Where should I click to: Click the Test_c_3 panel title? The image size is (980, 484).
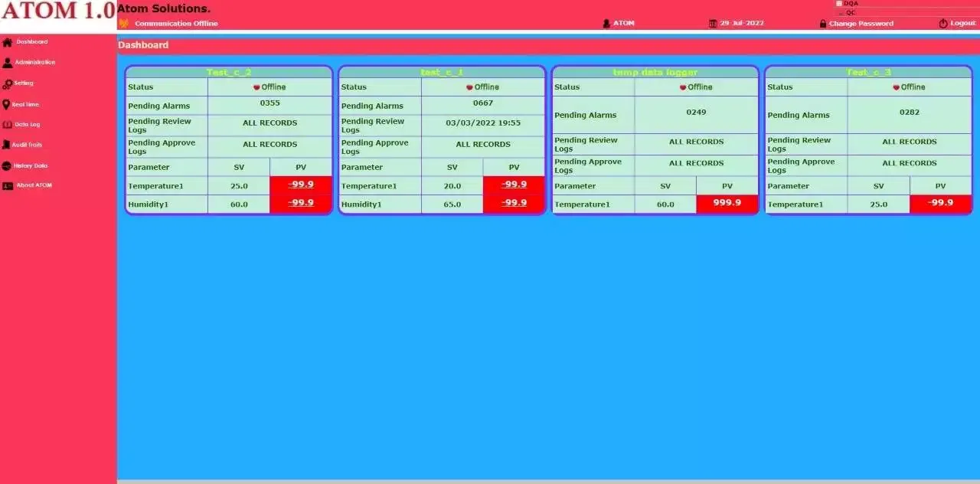pos(868,73)
